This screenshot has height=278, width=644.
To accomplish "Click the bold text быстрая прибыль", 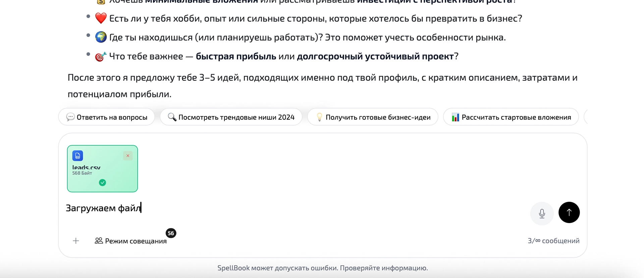I will (236, 56).
